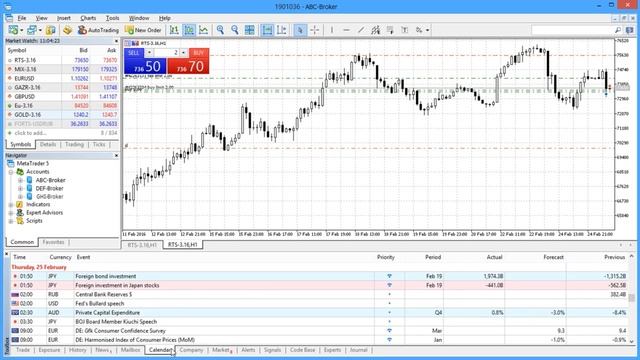Expand the ABC-Broker account node
Viewport: 640px width, 360px height.
pyautogui.click(x=20, y=180)
